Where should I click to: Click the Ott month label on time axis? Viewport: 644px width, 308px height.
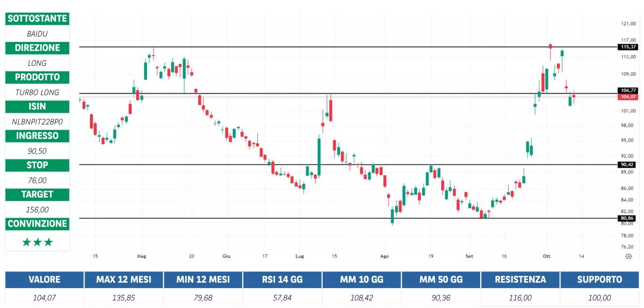[547, 256]
